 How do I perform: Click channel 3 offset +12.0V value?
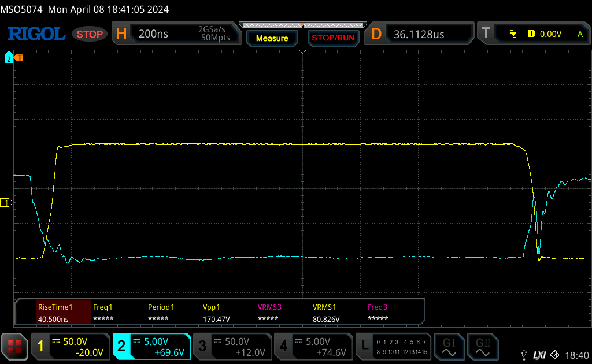(250, 352)
